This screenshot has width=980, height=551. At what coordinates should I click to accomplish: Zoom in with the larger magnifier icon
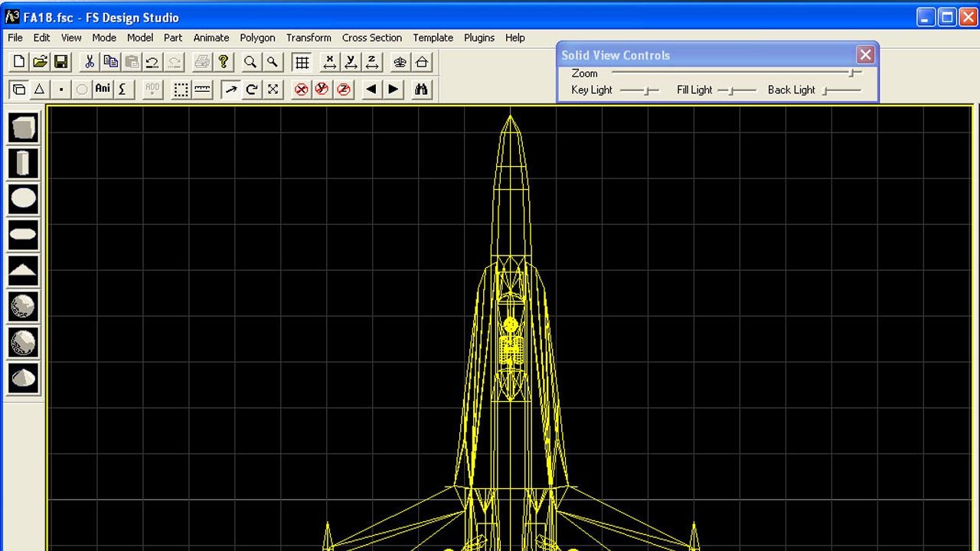click(250, 62)
